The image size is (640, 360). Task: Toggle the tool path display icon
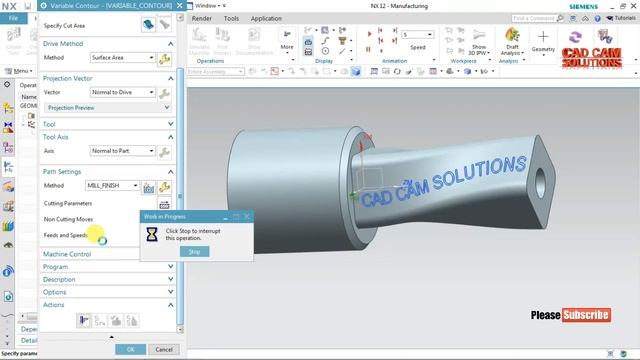tap(308, 41)
